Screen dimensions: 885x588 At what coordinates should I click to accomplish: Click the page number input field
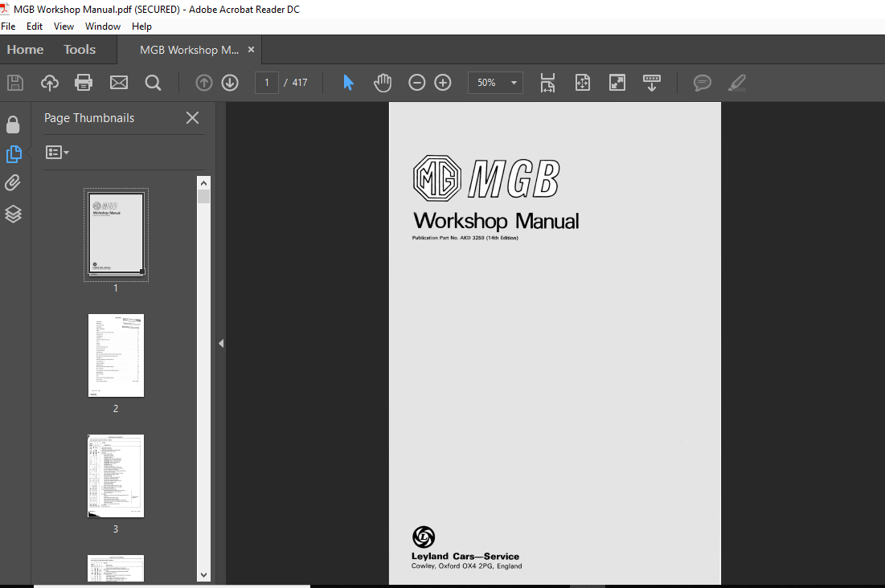[267, 83]
